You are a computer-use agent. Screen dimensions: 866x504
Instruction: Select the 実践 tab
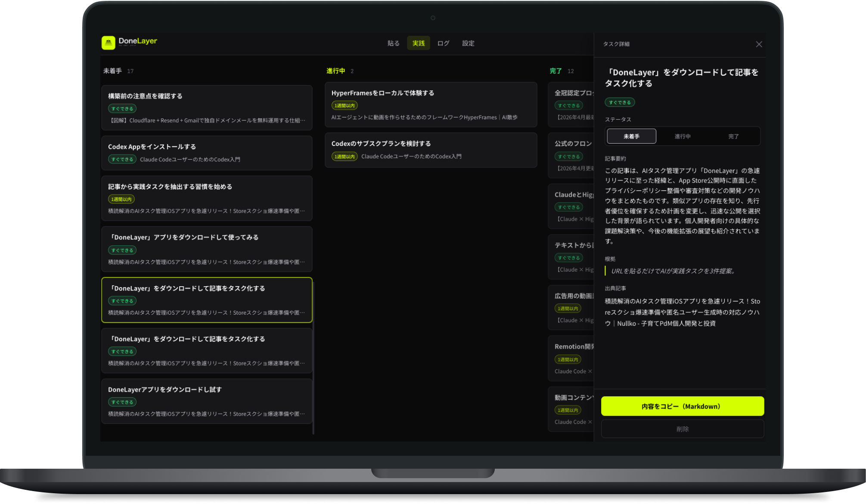pyautogui.click(x=418, y=43)
